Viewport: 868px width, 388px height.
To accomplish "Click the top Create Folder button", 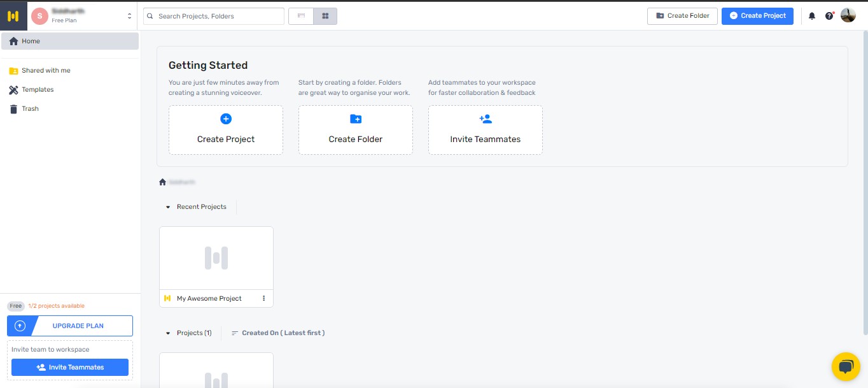I will [x=682, y=16].
